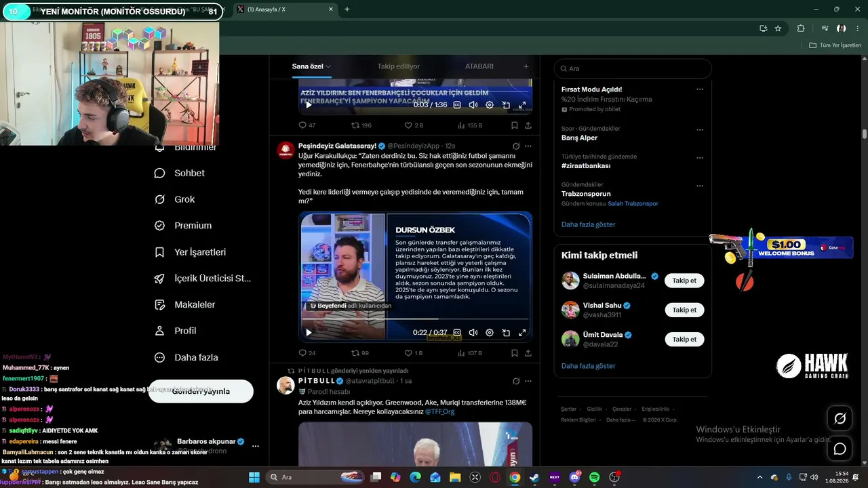
Task: Repost the post with 196 reposts
Action: coord(361,125)
